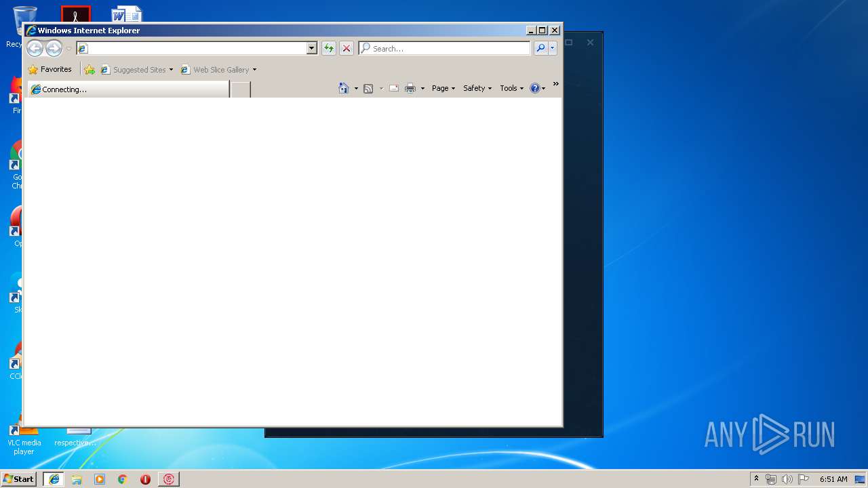
Task: Open the recent pages dropdown beside Forward
Action: coord(68,49)
